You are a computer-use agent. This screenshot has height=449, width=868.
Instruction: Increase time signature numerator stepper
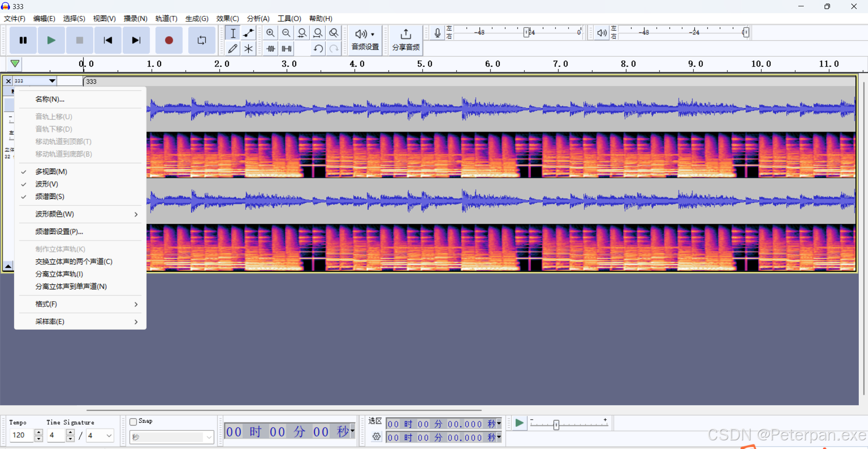(x=70, y=432)
